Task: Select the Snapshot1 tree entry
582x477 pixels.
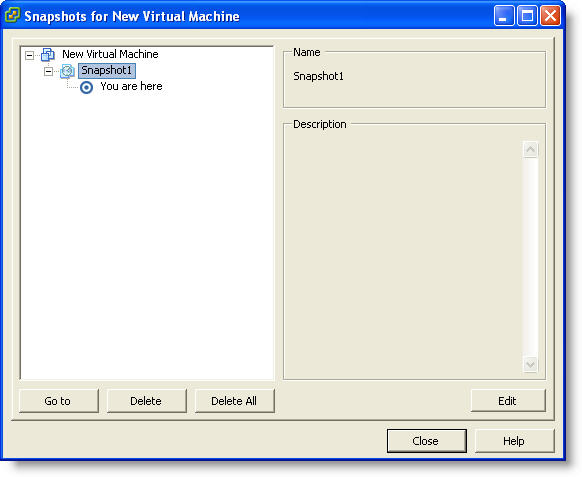Action: click(x=107, y=71)
